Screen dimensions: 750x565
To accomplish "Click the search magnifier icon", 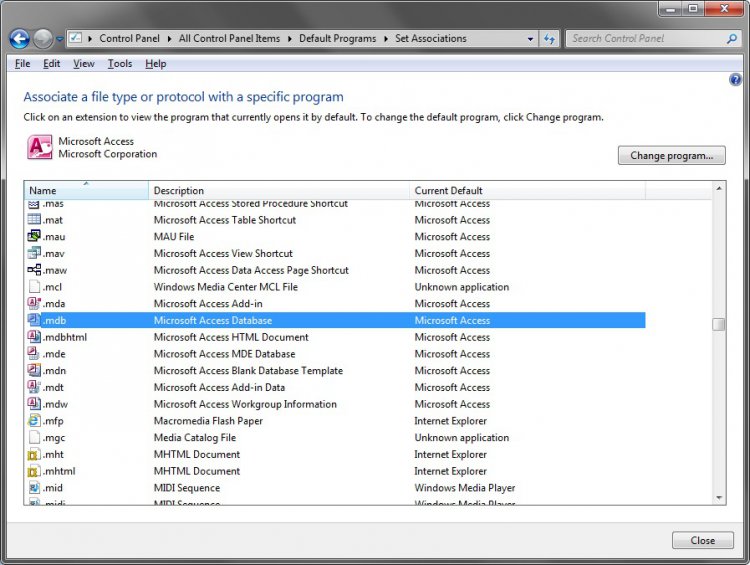I will pyautogui.click(x=732, y=39).
